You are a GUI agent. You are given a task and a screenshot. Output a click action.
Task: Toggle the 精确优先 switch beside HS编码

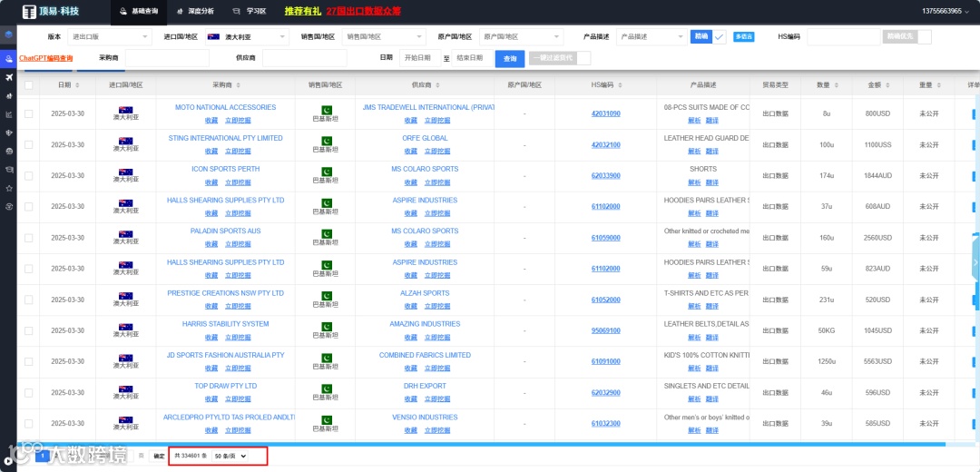tap(906, 37)
